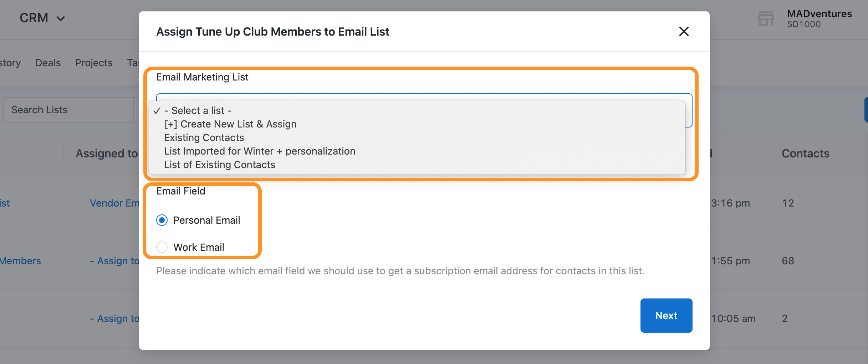Image resolution: width=868 pixels, height=364 pixels.
Task: Close the Assign to Email List dialog
Action: pos(683,31)
